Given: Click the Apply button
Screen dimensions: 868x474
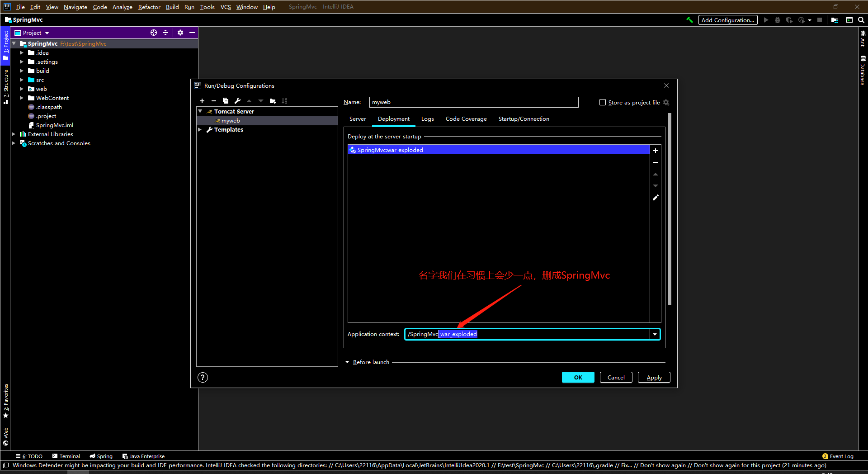Looking at the screenshot, I should click(654, 377).
